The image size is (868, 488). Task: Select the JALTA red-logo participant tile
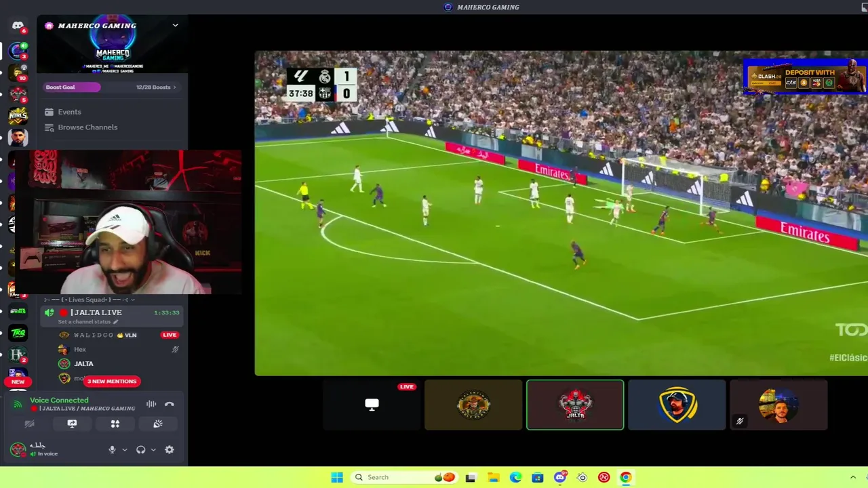click(575, 405)
